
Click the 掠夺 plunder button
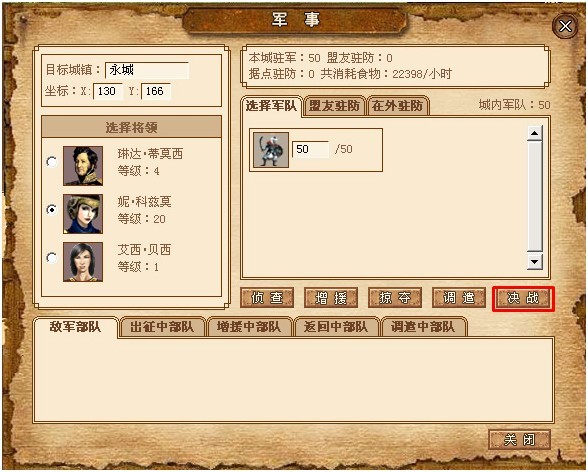coord(395,298)
